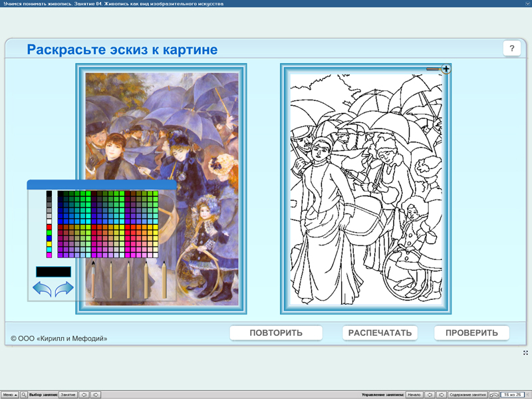Go to next lesson arrow after Занятие
Screen dimensions: 532x399
[x=96, y=394]
